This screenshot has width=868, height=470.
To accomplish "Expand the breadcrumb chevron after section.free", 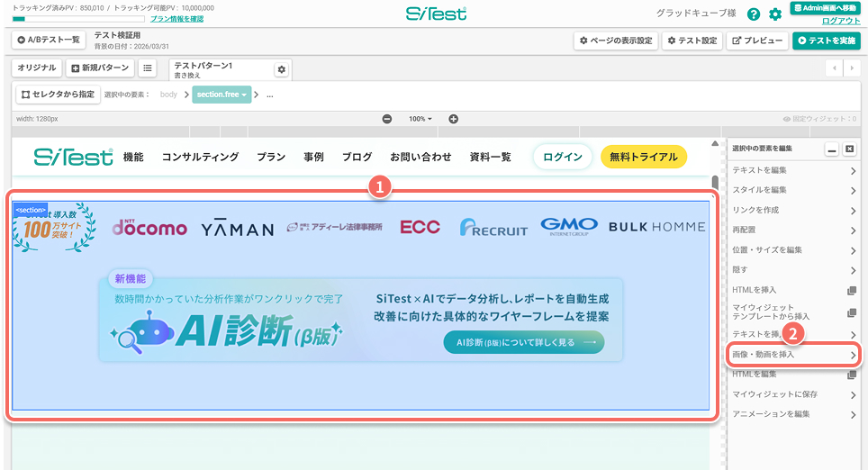I will 257,95.
